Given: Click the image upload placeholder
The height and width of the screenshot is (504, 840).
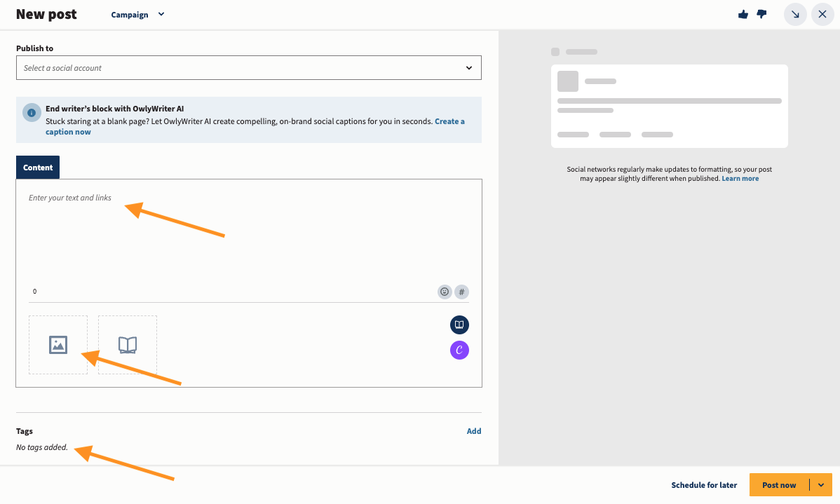Looking at the screenshot, I should [58, 345].
